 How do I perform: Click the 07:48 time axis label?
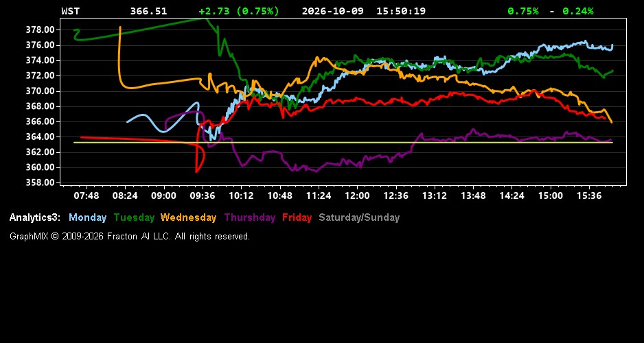87,196
